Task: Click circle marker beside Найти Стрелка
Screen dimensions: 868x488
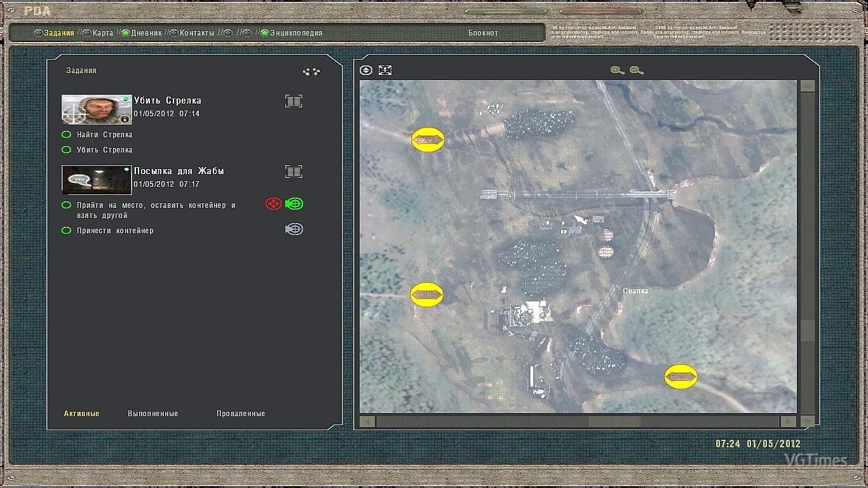Action: (x=66, y=135)
